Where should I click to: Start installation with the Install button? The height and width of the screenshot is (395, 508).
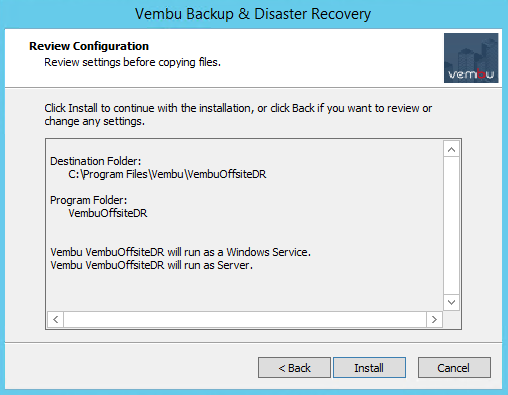point(369,368)
